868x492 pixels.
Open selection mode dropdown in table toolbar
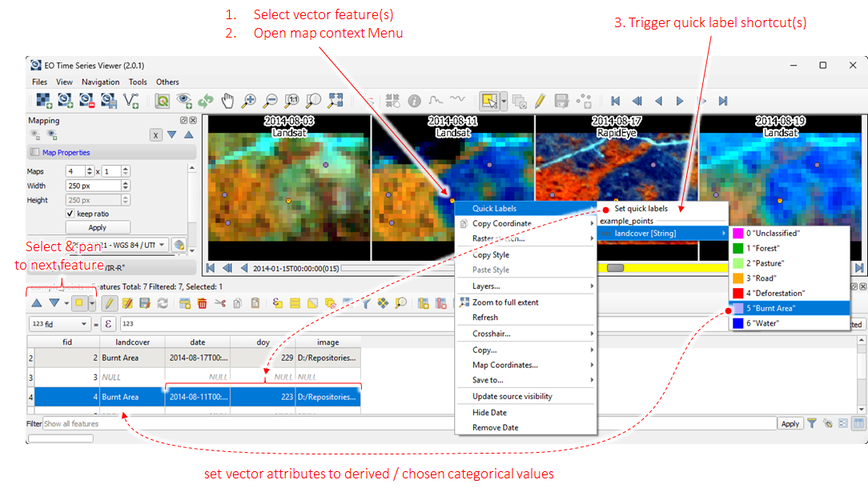92,303
